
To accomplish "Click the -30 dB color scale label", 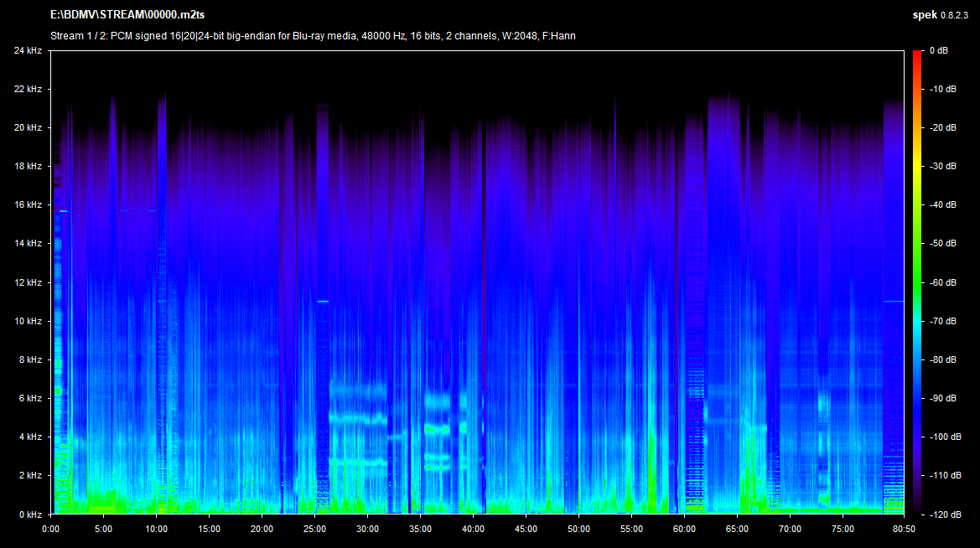I will (x=941, y=167).
